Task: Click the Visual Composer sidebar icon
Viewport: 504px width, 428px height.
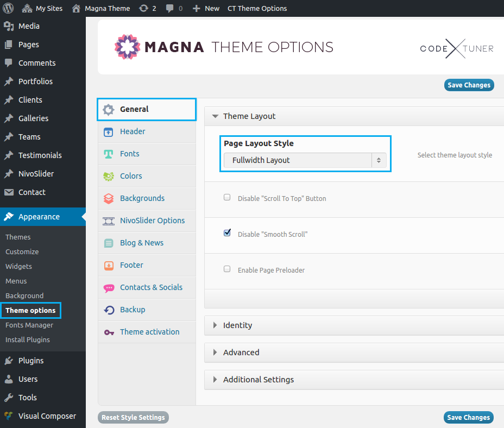Action: tap(9, 416)
